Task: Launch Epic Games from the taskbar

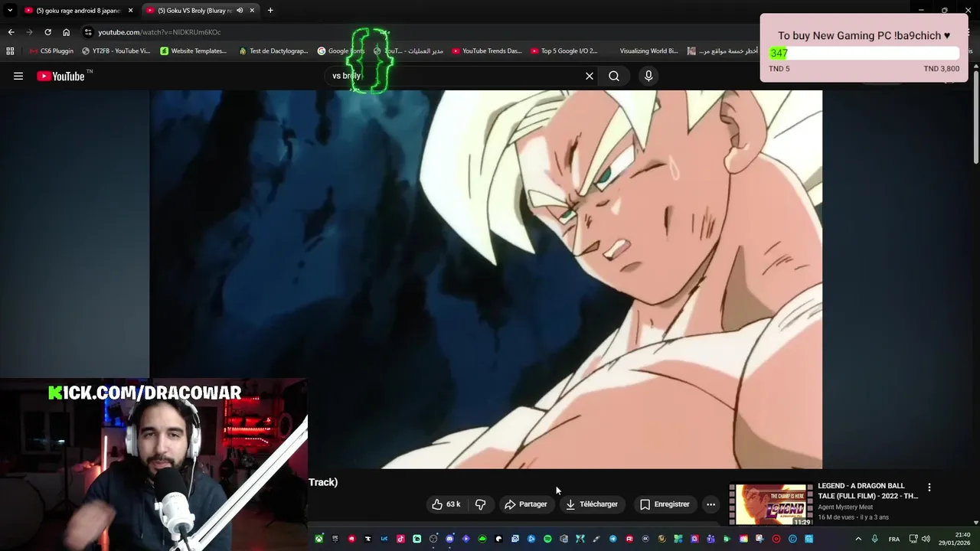Action: pyautogui.click(x=335, y=539)
